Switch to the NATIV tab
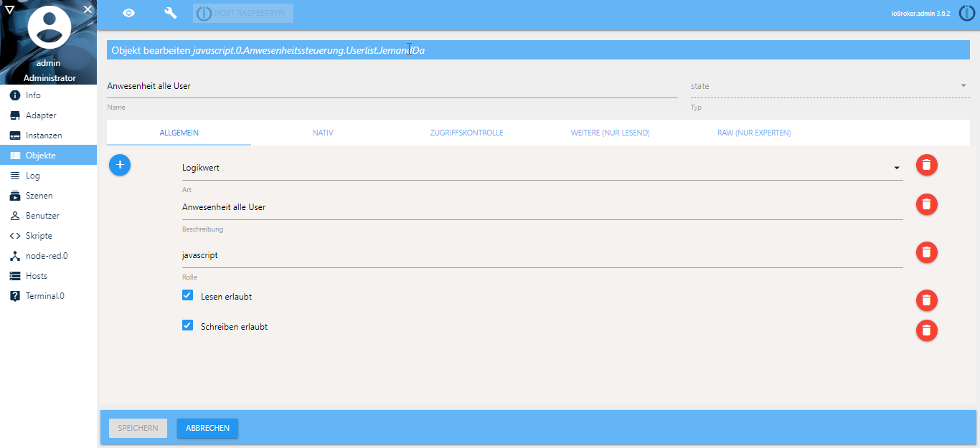This screenshot has width=980, height=448. pyautogui.click(x=323, y=133)
